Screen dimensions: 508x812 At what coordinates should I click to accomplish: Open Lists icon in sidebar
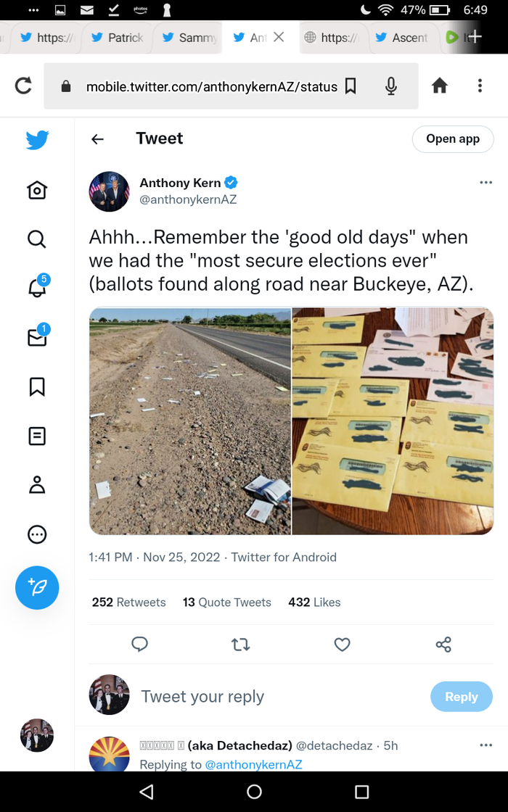coord(37,436)
